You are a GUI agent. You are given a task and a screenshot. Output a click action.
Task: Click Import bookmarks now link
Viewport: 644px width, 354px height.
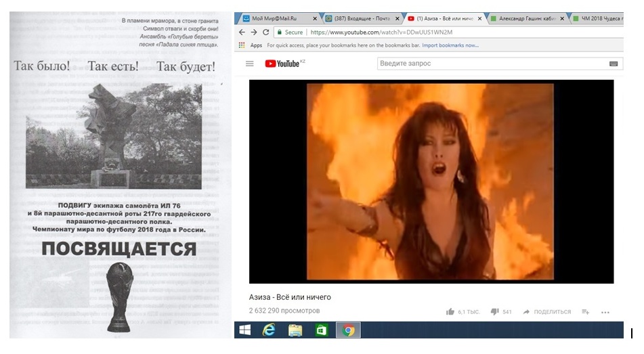(x=450, y=45)
